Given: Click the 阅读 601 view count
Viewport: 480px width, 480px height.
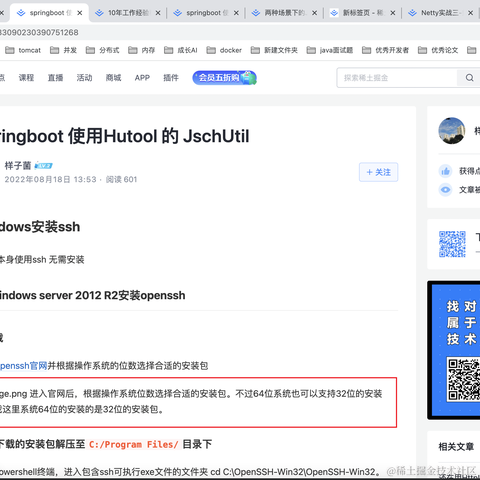Looking at the screenshot, I should [121, 179].
